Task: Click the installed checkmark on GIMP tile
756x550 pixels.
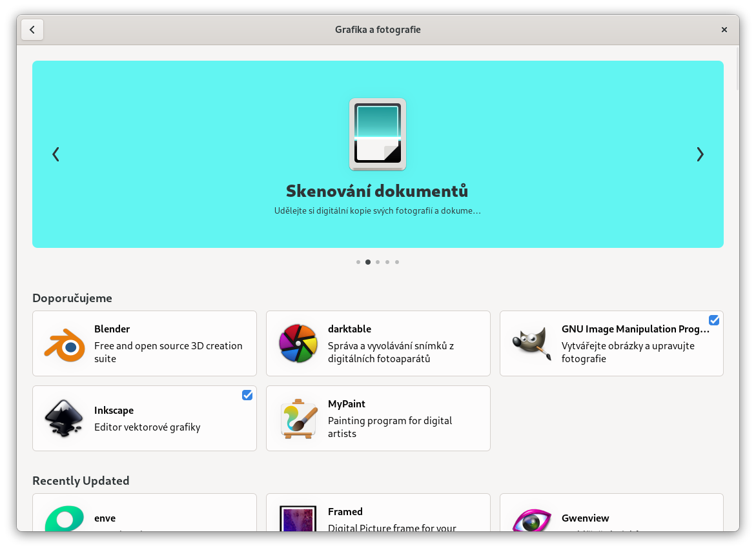Action: (x=713, y=320)
